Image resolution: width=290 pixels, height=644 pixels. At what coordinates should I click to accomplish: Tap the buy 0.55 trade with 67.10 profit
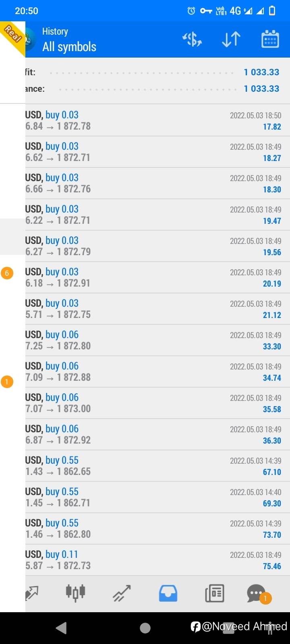157,466
